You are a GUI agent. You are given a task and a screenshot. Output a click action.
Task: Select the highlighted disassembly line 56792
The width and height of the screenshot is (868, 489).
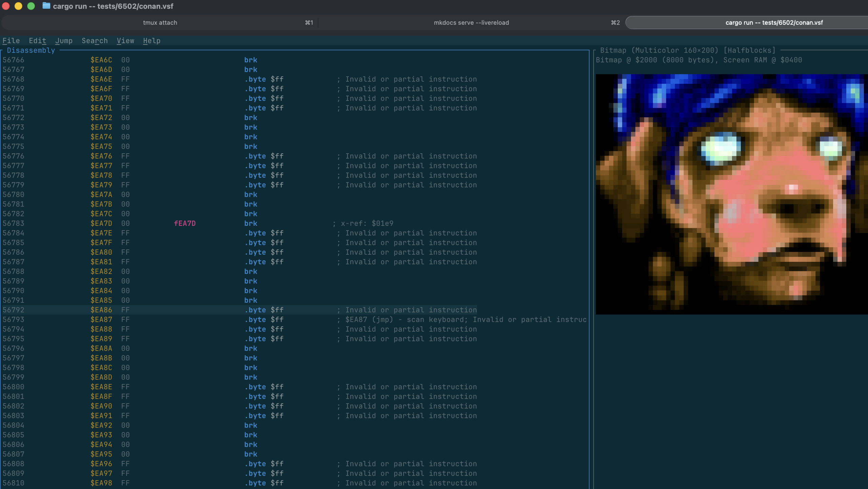tap(237, 310)
